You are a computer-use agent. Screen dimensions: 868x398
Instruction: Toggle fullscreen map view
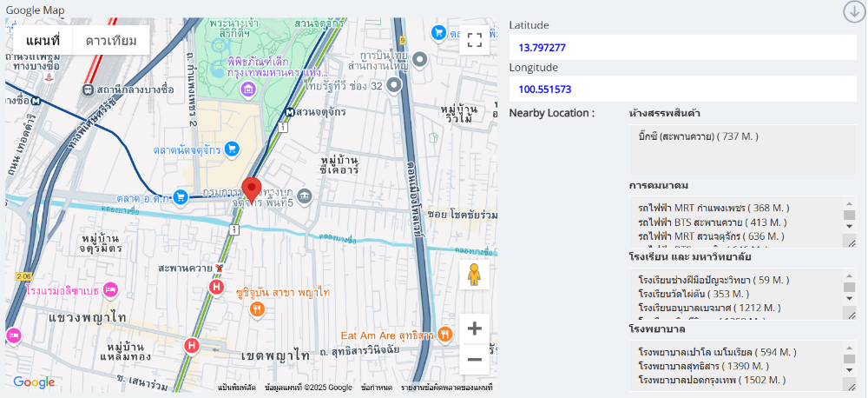click(x=475, y=40)
